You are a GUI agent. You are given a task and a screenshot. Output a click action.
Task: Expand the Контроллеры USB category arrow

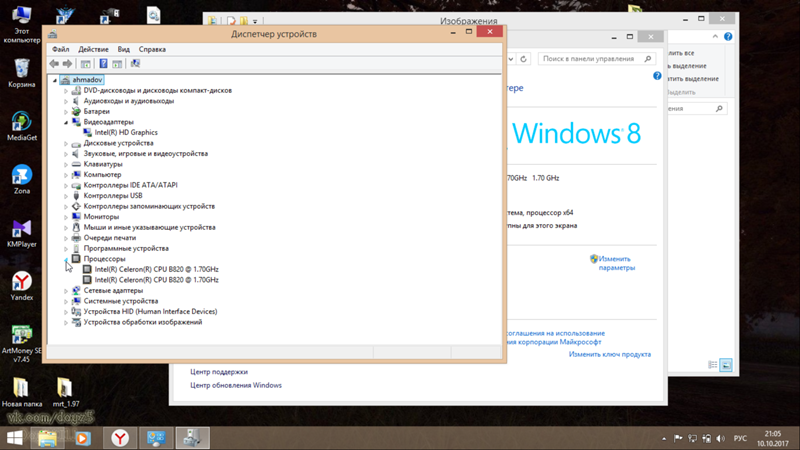66,196
